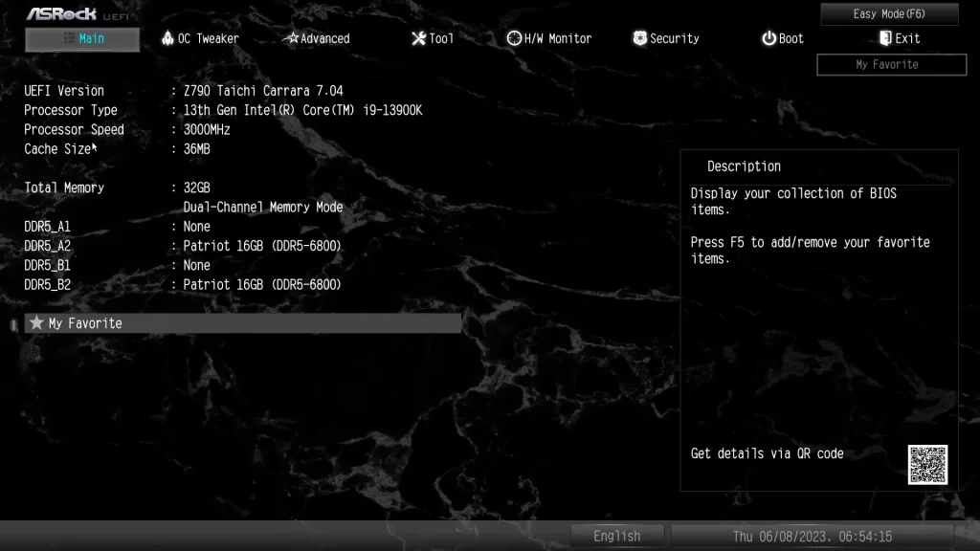Click the H/W Monitor gauge icon
The height and width of the screenshot is (551, 980).
point(514,38)
